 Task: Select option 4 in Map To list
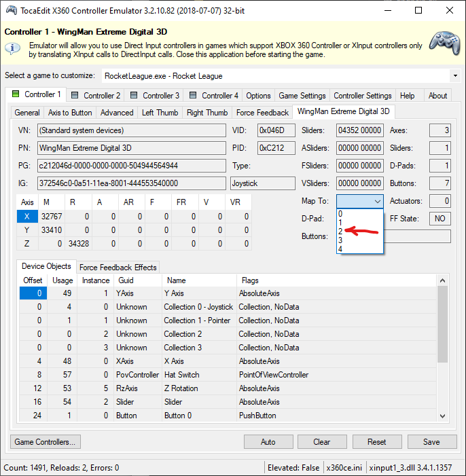359,249
